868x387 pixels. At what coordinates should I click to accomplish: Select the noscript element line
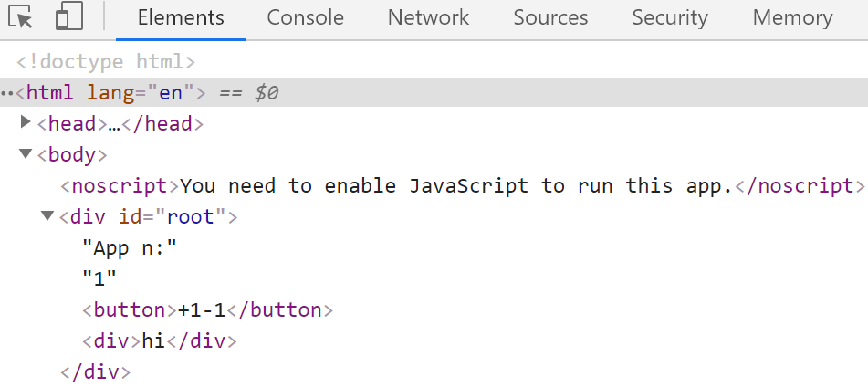click(x=462, y=185)
